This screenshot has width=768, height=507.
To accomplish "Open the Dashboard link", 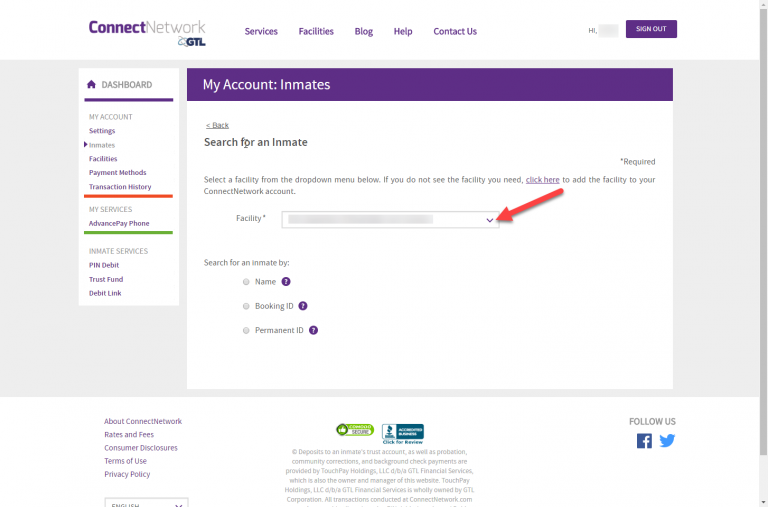I will pos(126,85).
